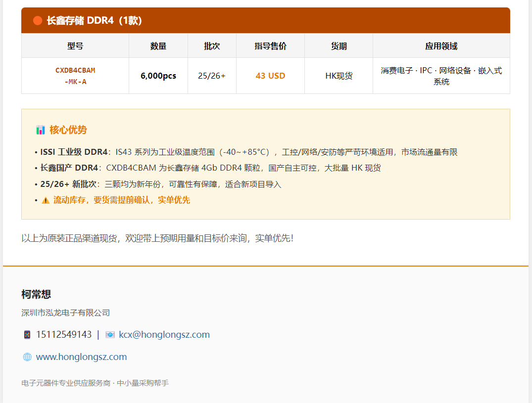
Task: Click the company name 深圳市泓龙电子有限公司
Action: point(65,313)
